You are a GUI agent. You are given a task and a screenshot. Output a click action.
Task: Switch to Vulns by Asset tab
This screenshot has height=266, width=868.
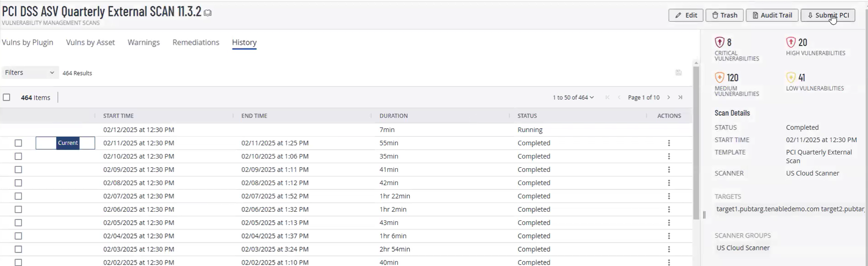(91, 43)
